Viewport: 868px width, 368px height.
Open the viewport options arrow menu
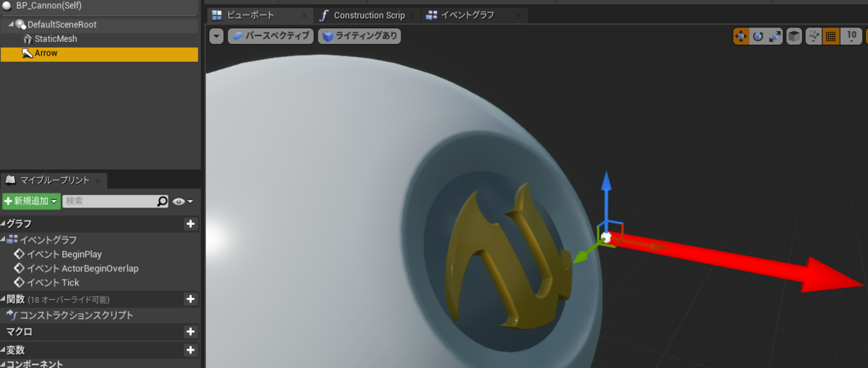216,36
